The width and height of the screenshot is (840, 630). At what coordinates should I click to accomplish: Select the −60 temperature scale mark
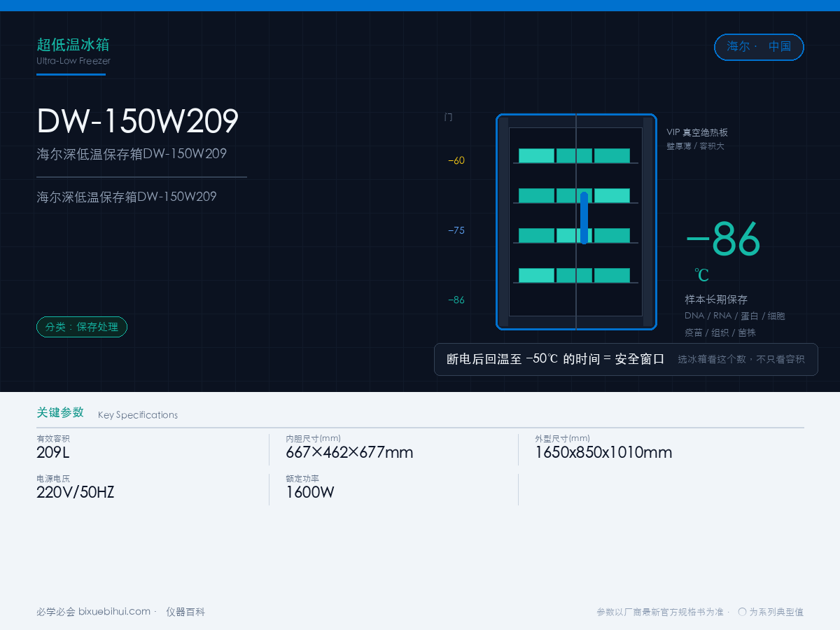456,160
